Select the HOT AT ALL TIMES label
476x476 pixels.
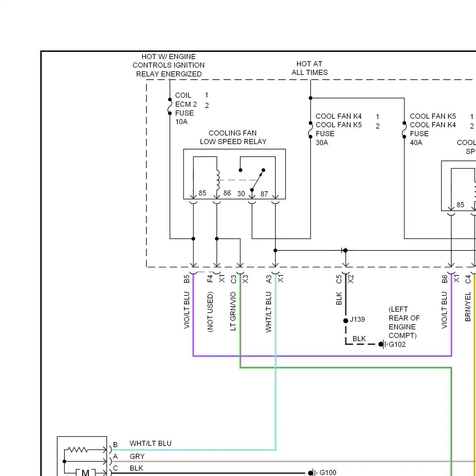309,68
